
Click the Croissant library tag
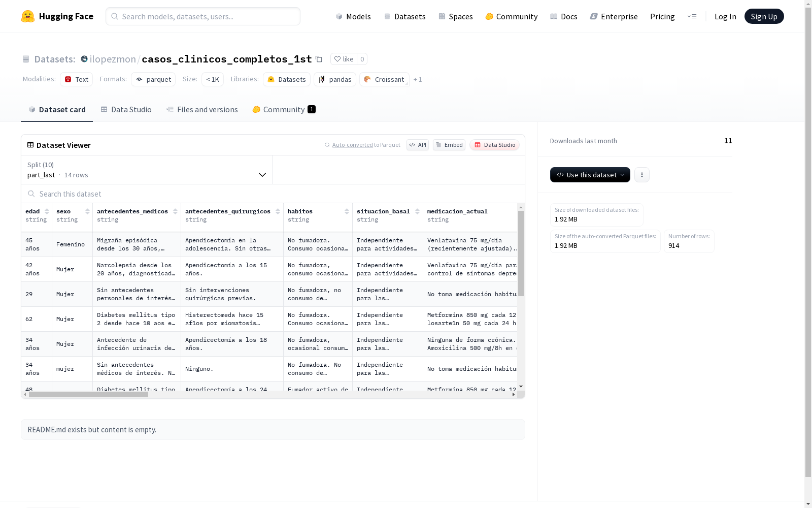[384, 79]
